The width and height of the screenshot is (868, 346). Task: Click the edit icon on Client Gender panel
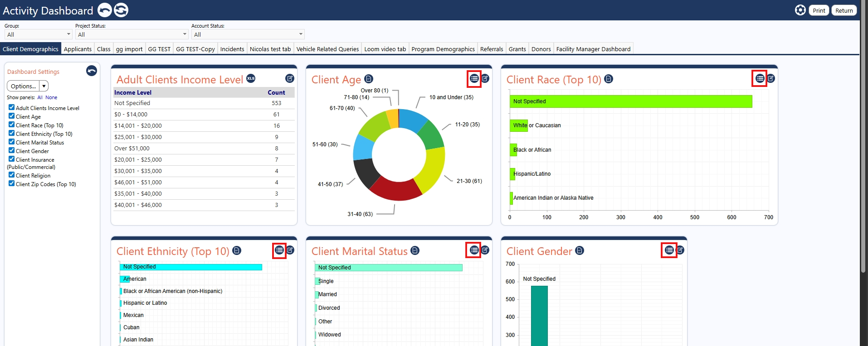pos(680,250)
